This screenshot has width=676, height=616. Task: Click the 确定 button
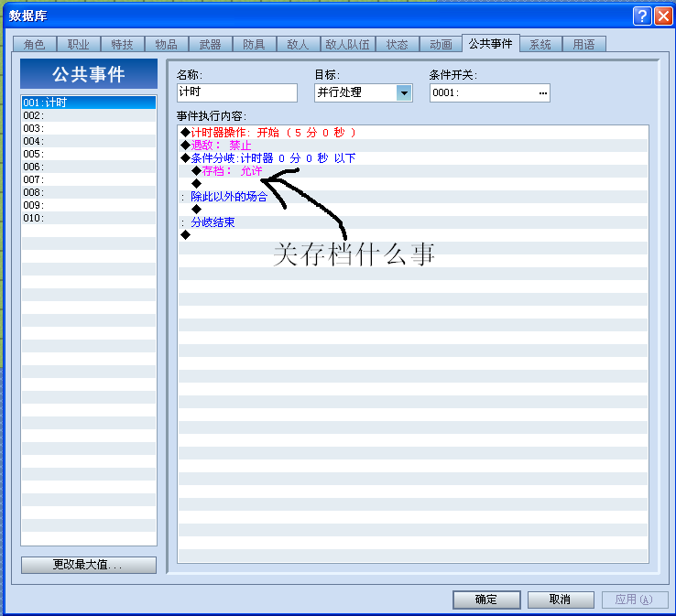tap(486, 600)
